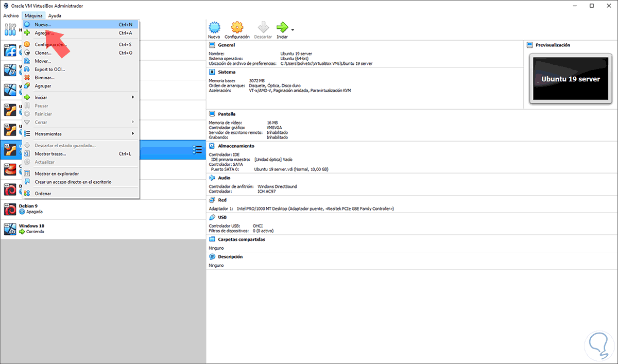The width and height of the screenshot is (618, 364).
Task: Click the USB section icon
Action: 212,217
